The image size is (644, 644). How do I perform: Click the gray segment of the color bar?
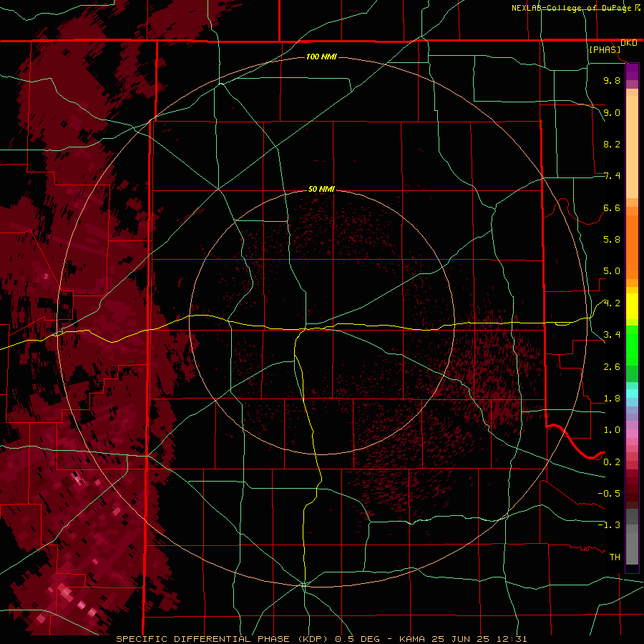632,536
